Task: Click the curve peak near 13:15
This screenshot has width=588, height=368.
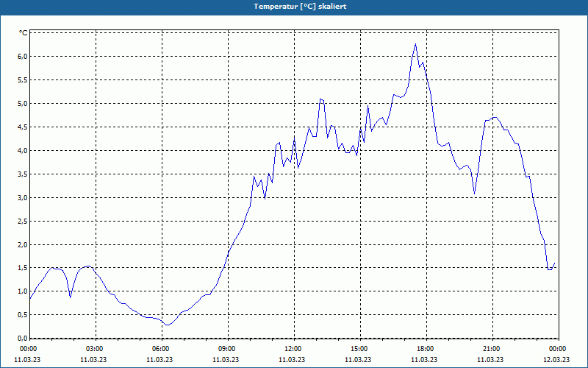Action: (320, 99)
